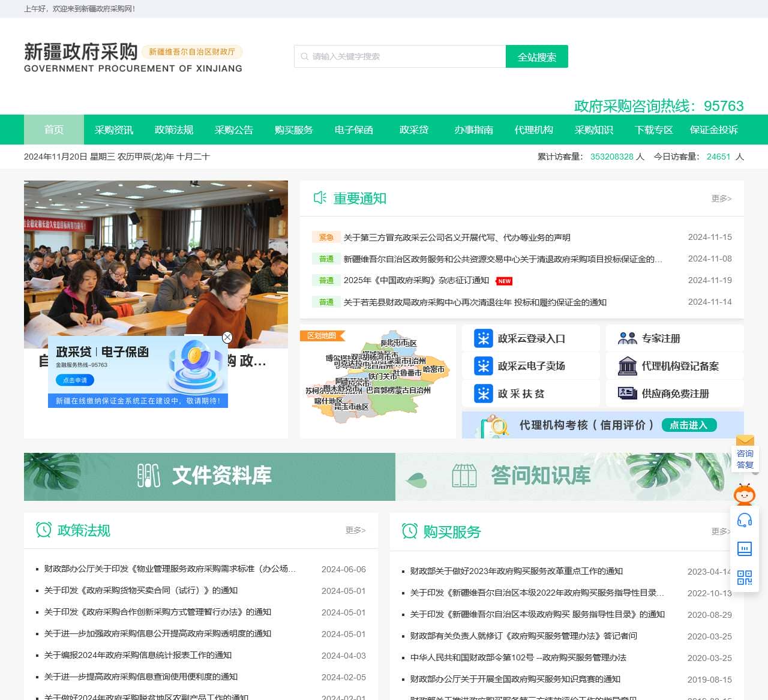Click the floating sidebar monitor icon
The width and height of the screenshot is (768, 700).
tap(745, 549)
